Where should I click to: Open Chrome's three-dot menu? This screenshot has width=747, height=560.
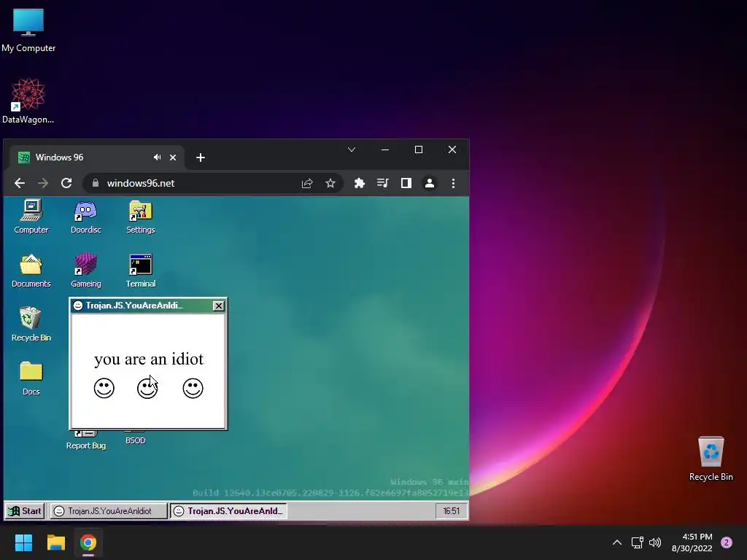click(x=453, y=183)
